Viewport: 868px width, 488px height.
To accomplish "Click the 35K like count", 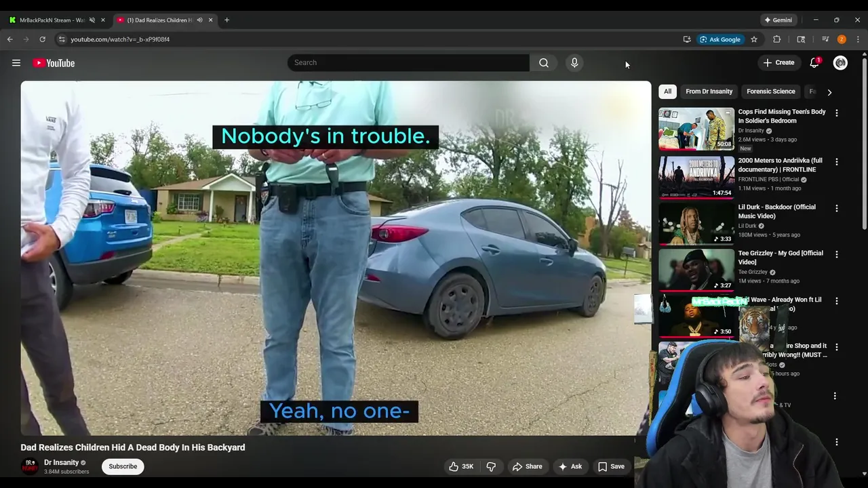I will tap(467, 466).
